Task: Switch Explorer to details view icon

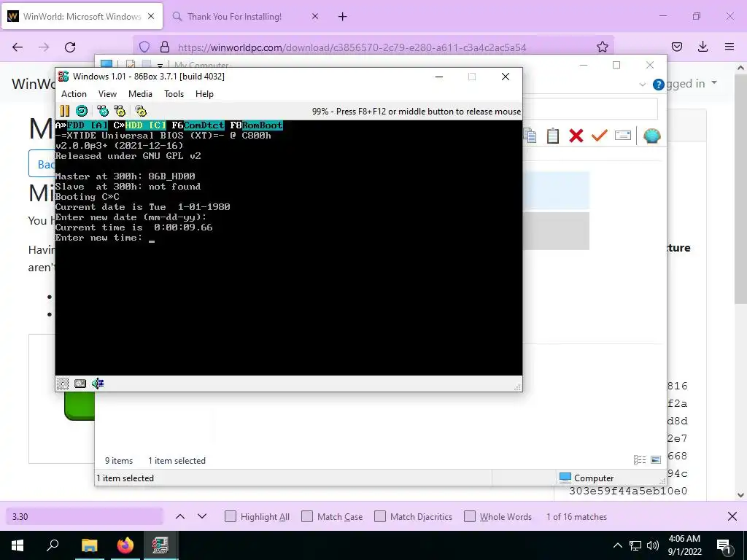Action: (x=639, y=459)
